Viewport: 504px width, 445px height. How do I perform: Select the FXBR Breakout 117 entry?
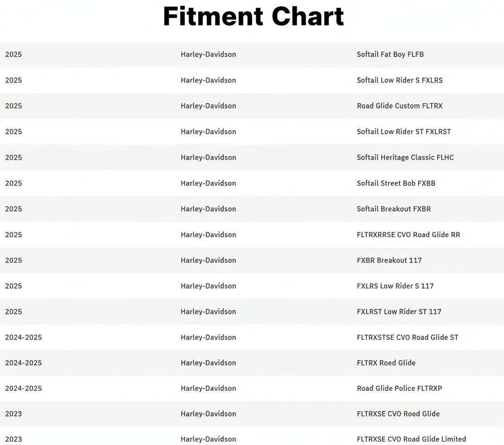389,261
